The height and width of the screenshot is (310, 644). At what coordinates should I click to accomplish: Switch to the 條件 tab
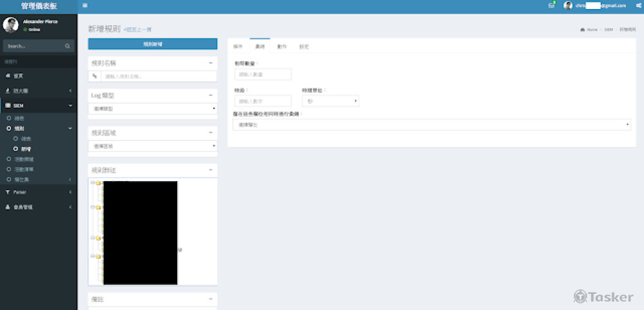tap(238, 46)
